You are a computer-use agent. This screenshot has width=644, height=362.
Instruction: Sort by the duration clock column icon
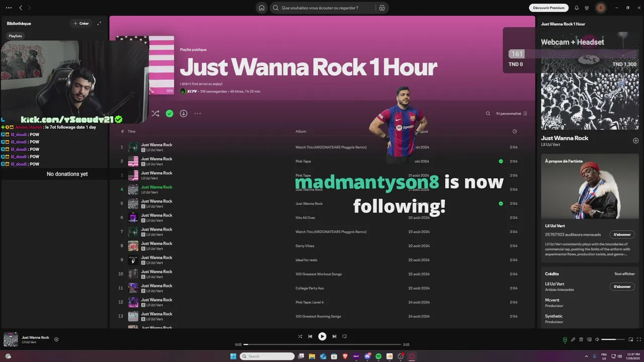click(514, 131)
